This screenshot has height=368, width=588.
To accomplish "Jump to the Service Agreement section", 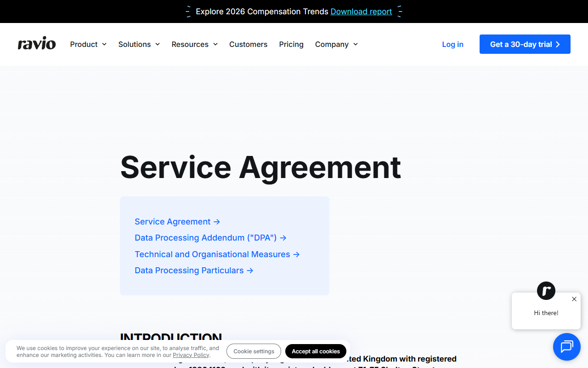I will point(177,222).
